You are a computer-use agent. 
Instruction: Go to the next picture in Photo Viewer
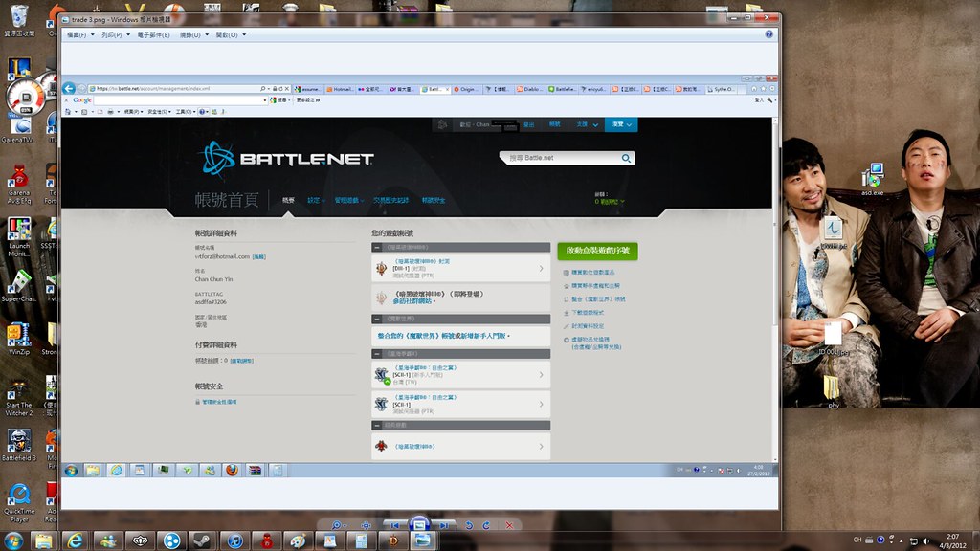[x=443, y=525]
